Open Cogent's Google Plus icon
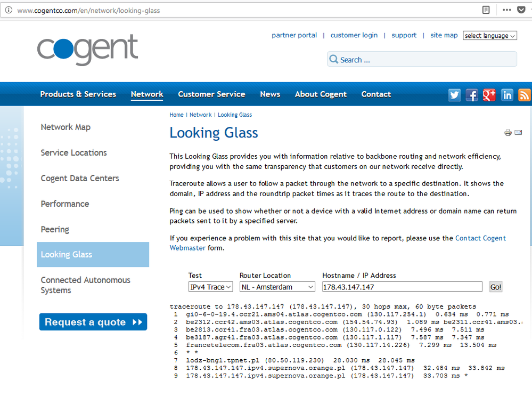Image resolution: width=532 pixels, height=412 pixels. point(489,95)
